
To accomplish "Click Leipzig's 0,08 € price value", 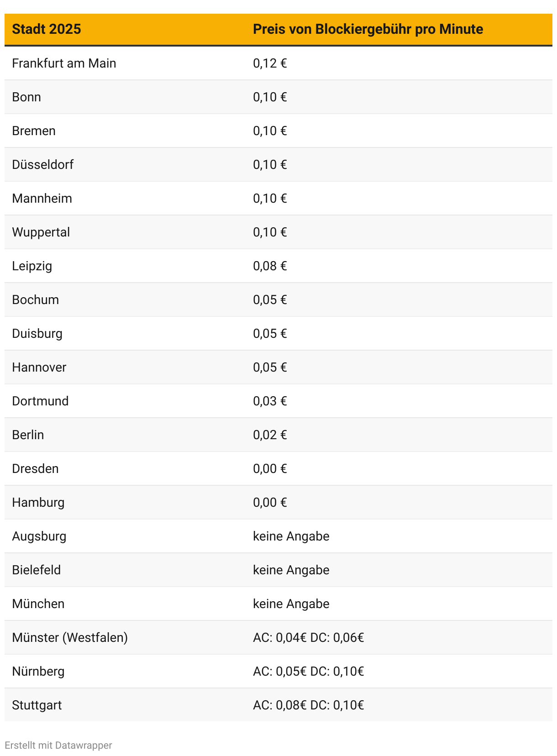I will coord(270,266).
